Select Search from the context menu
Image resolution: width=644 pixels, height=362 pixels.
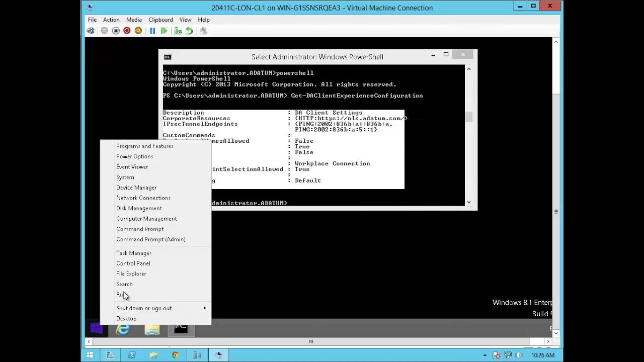[155, 284]
